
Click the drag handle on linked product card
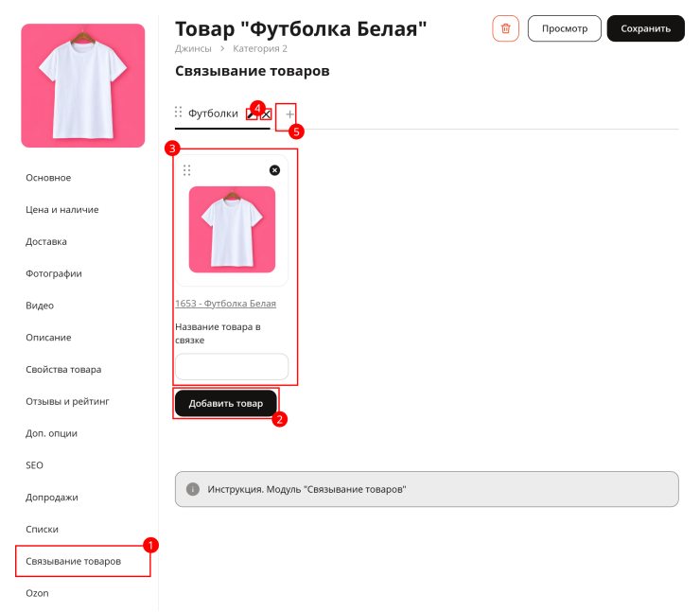tap(186, 170)
